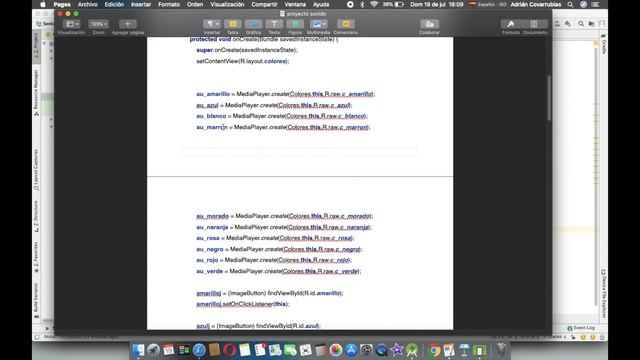Image resolution: width=640 pixels, height=360 pixels.
Task: Open the Archivo menu
Action: click(87, 4)
